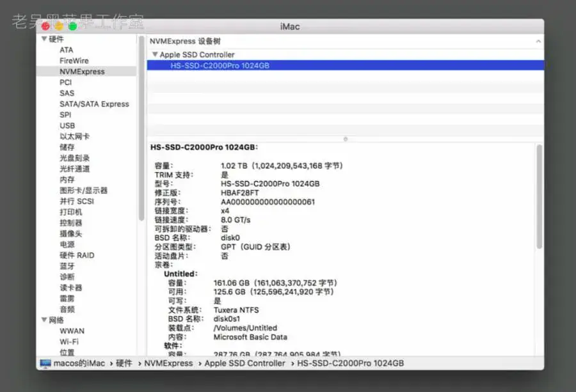Click the BSD name value disk0s1
Screen dimensions: 576x392
click(x=227, y=319)
